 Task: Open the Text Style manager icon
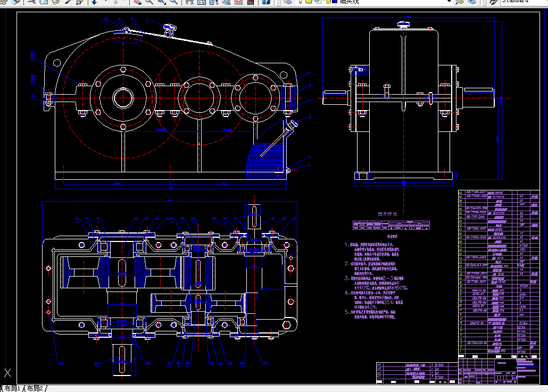pos(493,2)
